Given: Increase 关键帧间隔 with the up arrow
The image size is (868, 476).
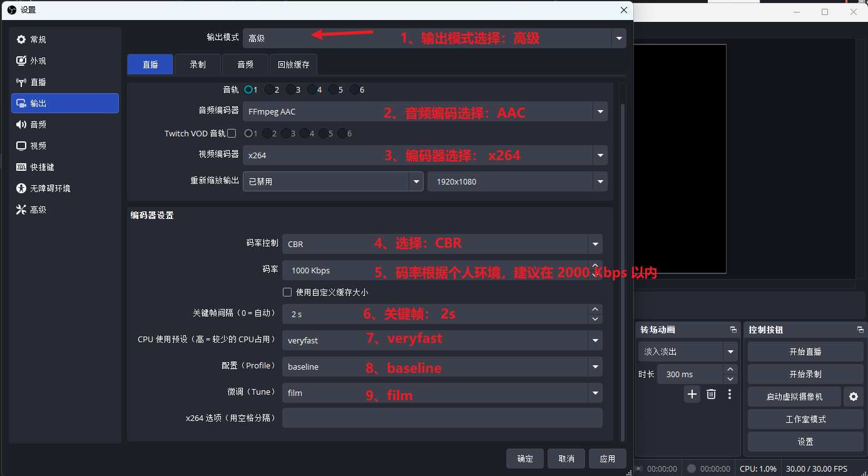Looking at the screenshot, I should pyautogui.click(x=595, y=309).
